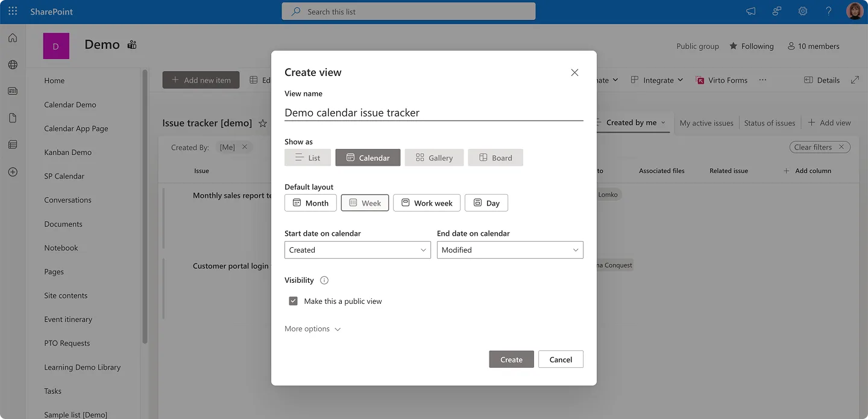
Task: Open the Start date on calendar dropdown
Action: click(x=357, y=250)
